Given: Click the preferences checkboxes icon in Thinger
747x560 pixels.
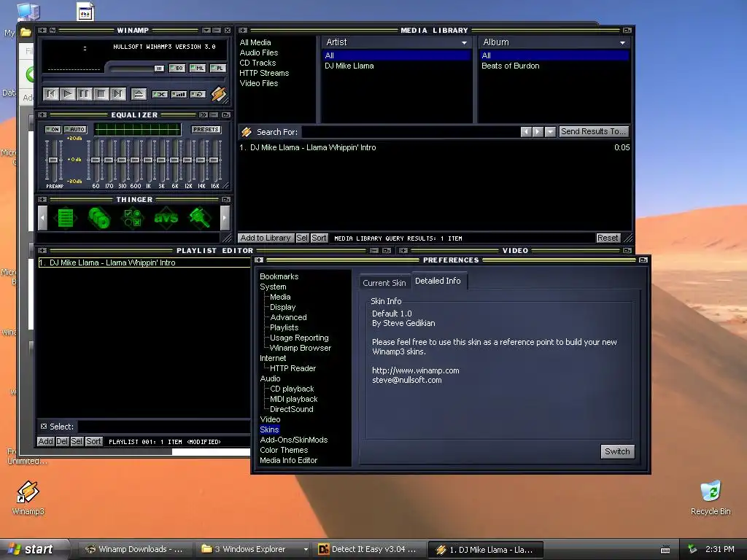Looking at the screenshot, I should 132,218.
